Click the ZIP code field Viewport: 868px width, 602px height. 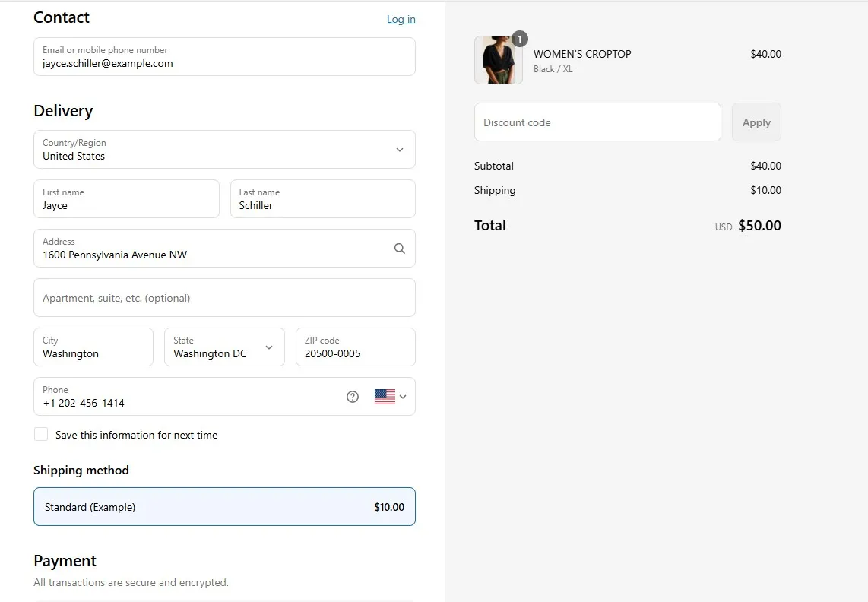(x=355, y=347)
